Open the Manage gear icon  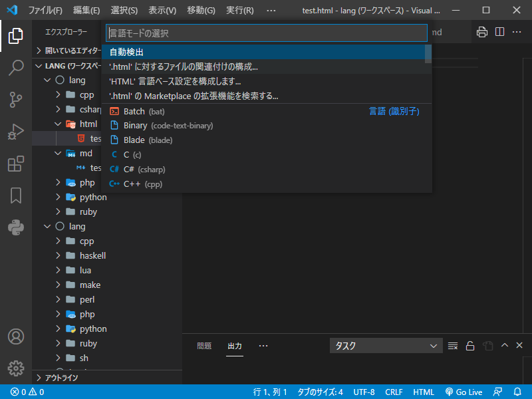point(15,368)
